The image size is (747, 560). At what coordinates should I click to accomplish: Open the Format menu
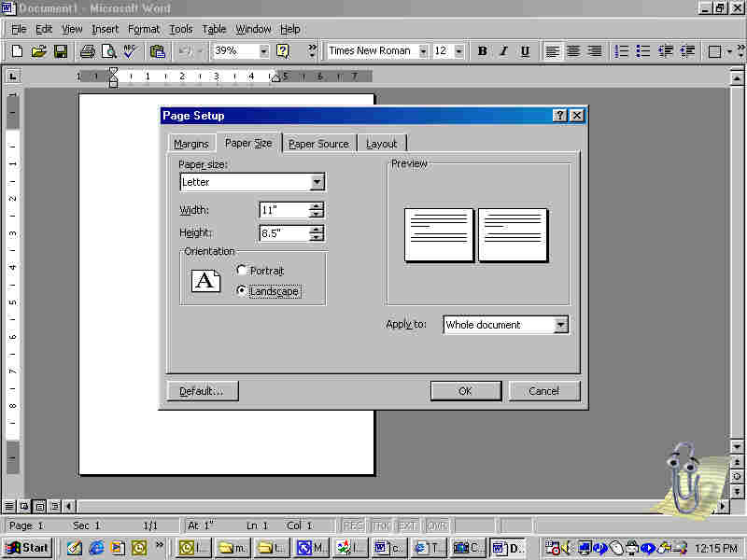click(x=144, y=29)
